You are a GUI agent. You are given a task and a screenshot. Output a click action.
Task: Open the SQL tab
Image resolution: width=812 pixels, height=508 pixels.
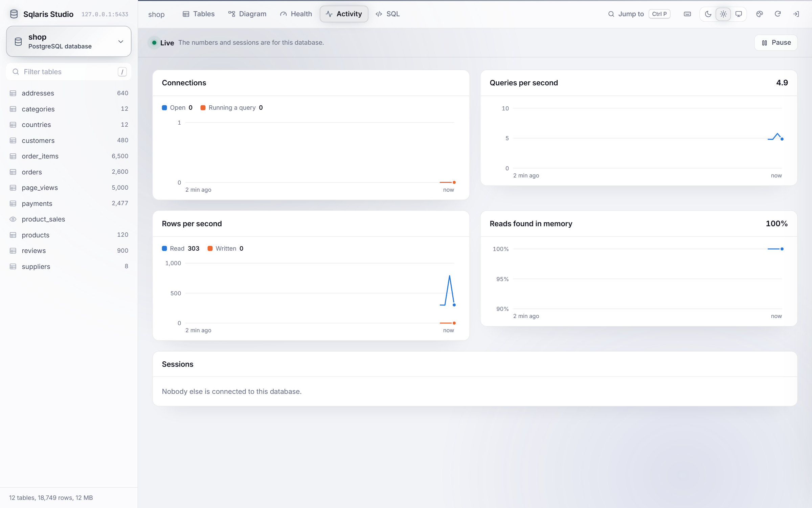388,14
